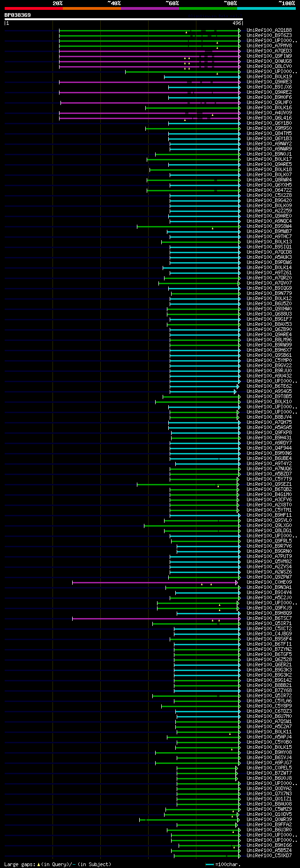Click cyan alignment bar for UniRef100_B9HF11

click(x=205, y=515)
